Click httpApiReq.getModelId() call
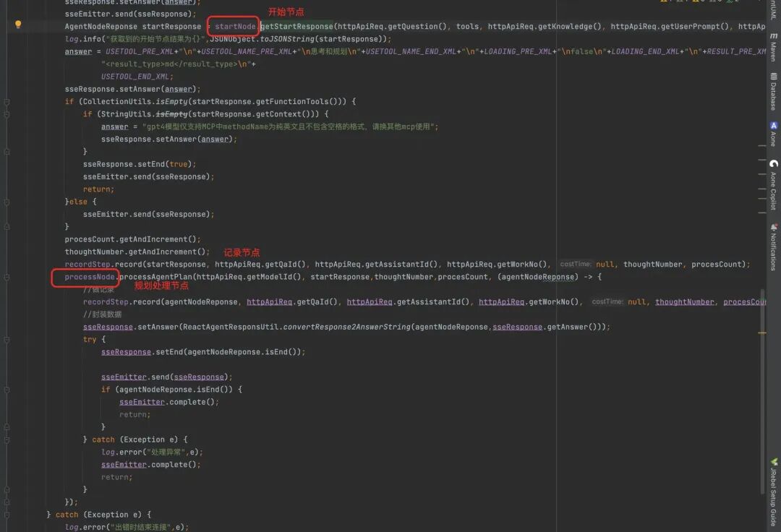781x532 pixels. coord(249,277)
